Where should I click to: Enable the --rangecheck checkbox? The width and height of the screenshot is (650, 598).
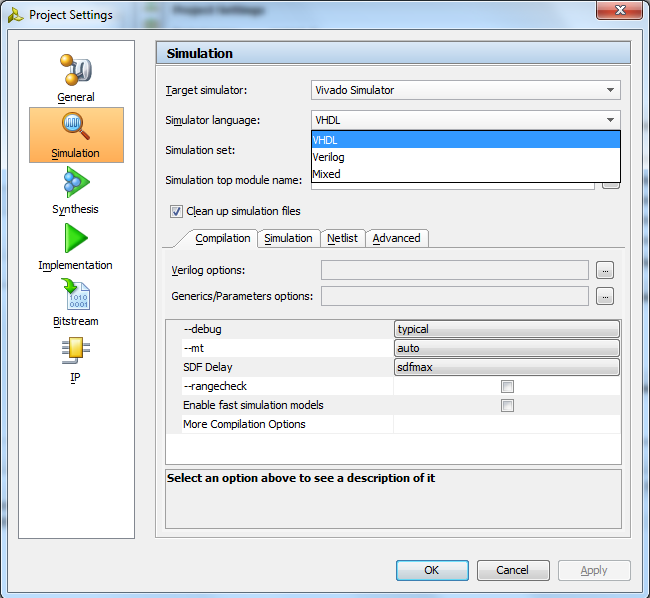coord(507,386)
